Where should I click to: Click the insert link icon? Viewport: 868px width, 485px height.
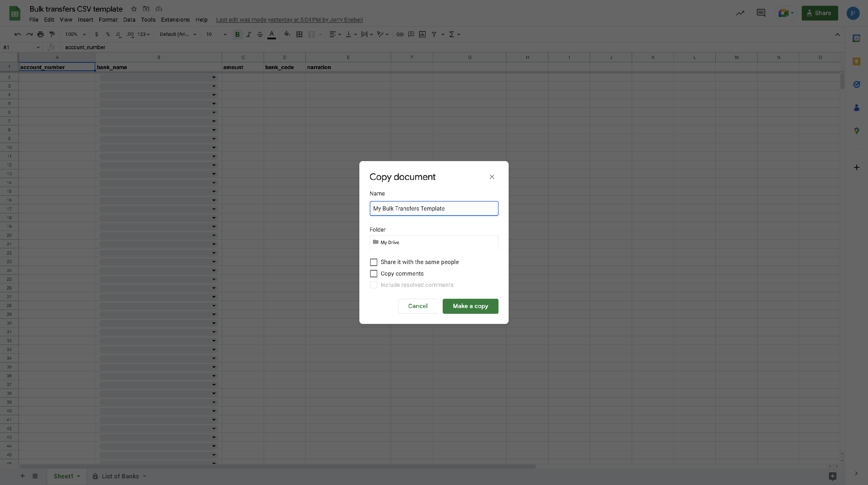tap(400, 34)
